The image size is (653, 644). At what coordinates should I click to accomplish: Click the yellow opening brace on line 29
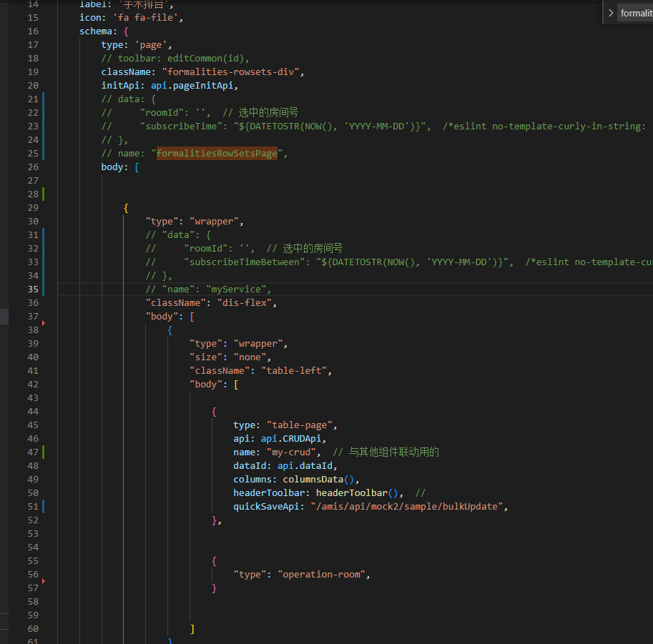[126, 208]
